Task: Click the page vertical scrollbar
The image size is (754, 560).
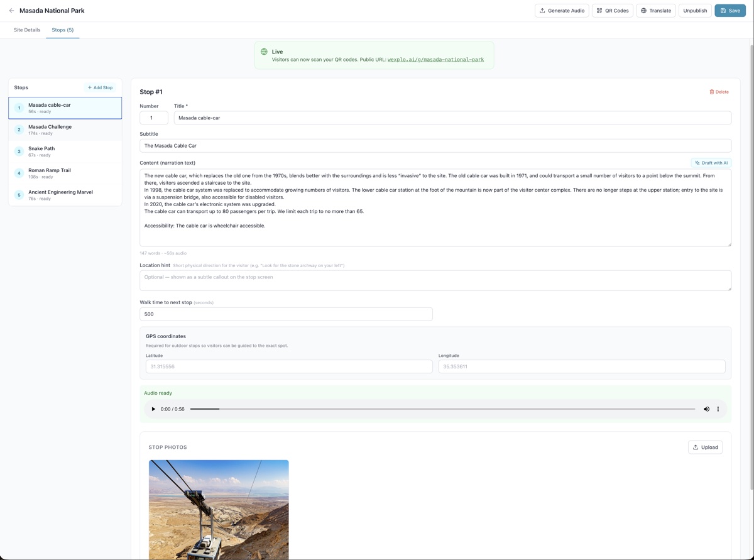Action: click(x=751, y=267)
